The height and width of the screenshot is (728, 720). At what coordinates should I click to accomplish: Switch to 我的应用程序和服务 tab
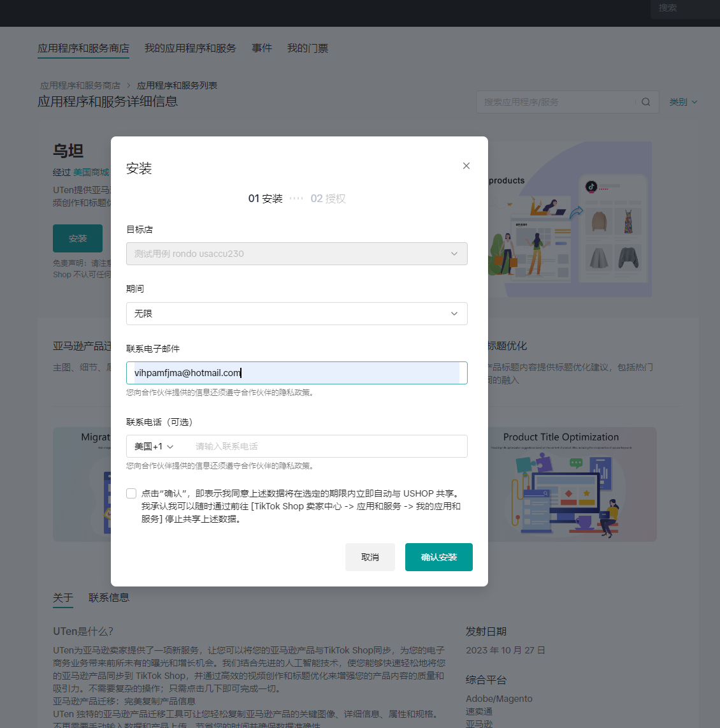[190, 48]
